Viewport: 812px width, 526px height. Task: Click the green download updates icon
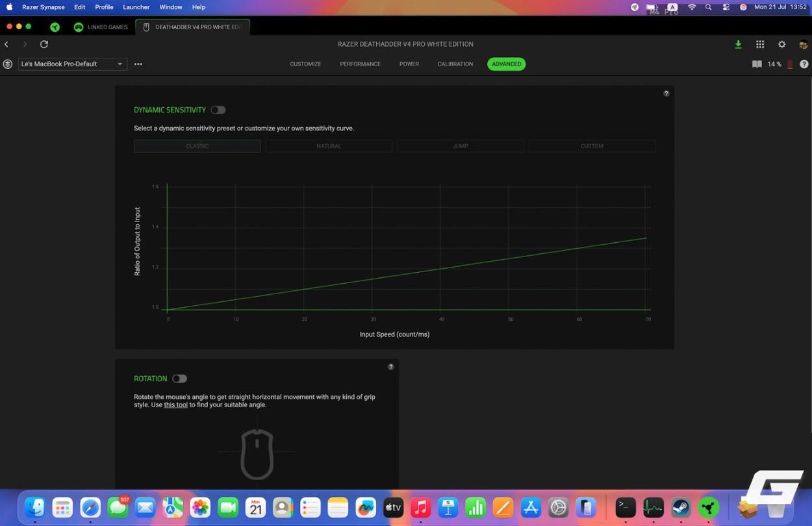(x=738, y=44)
